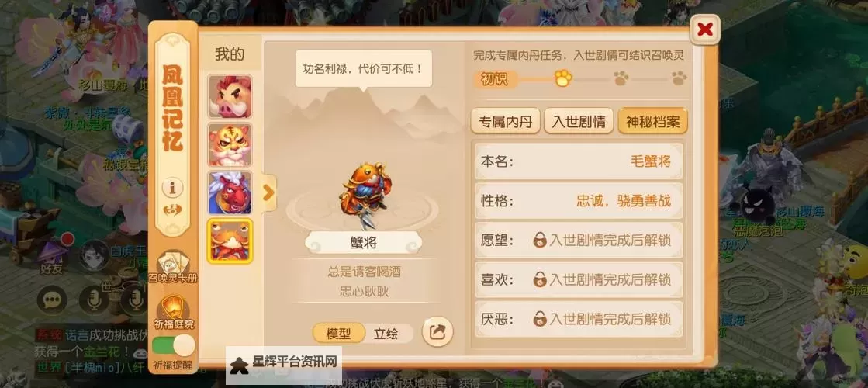The image size is (868, 388).
Task: Toggle the 祈福提醒 switch
Action: [173, 346]
